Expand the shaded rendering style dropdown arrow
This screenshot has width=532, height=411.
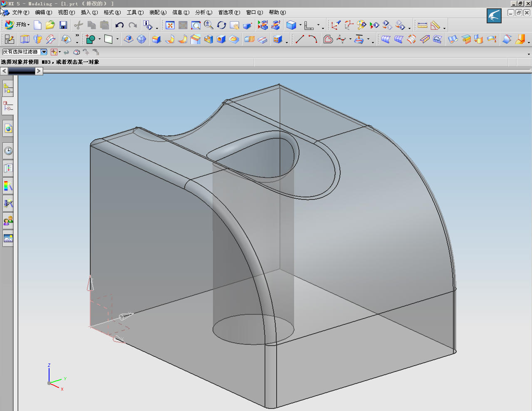tap(300, 25)
